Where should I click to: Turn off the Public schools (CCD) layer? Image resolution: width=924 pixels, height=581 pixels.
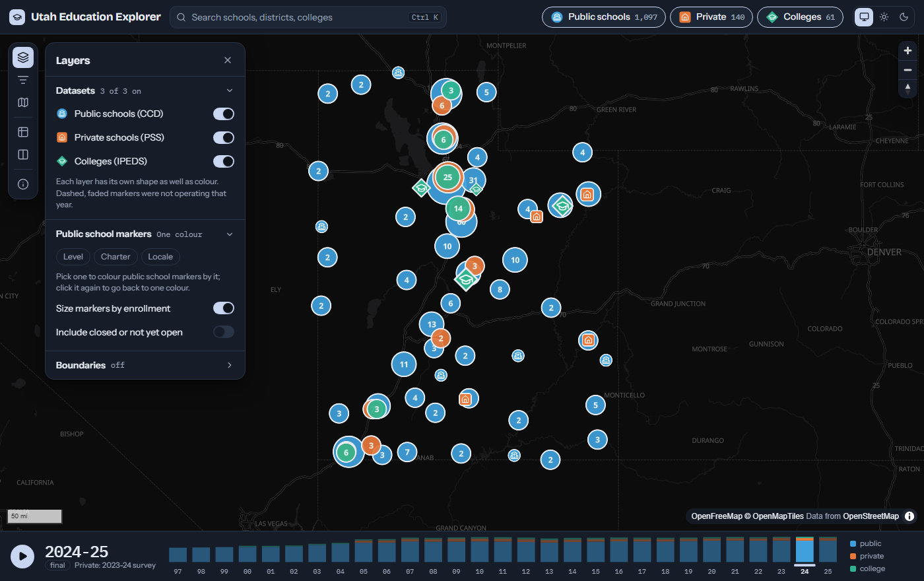point(224,114)
